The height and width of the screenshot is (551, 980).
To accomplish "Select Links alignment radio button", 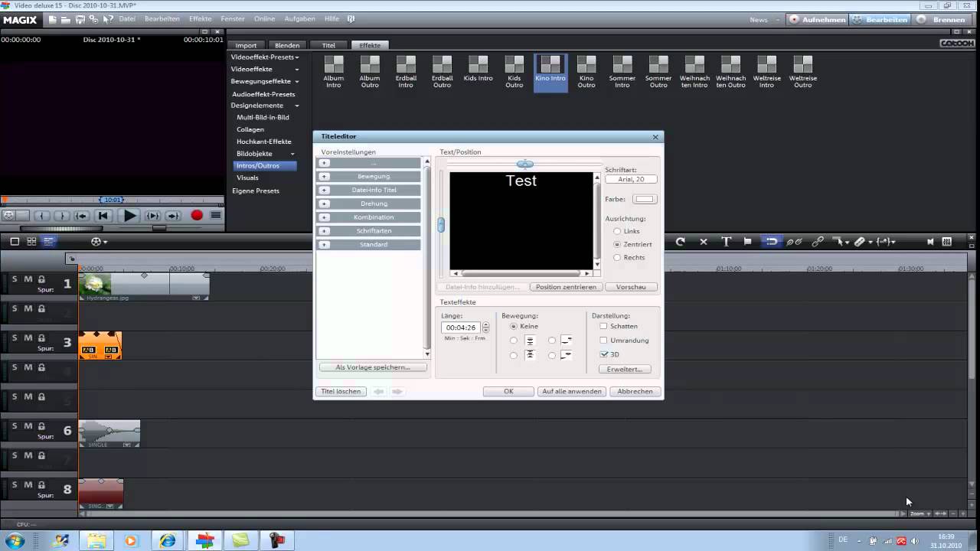I will pos(617,231).
